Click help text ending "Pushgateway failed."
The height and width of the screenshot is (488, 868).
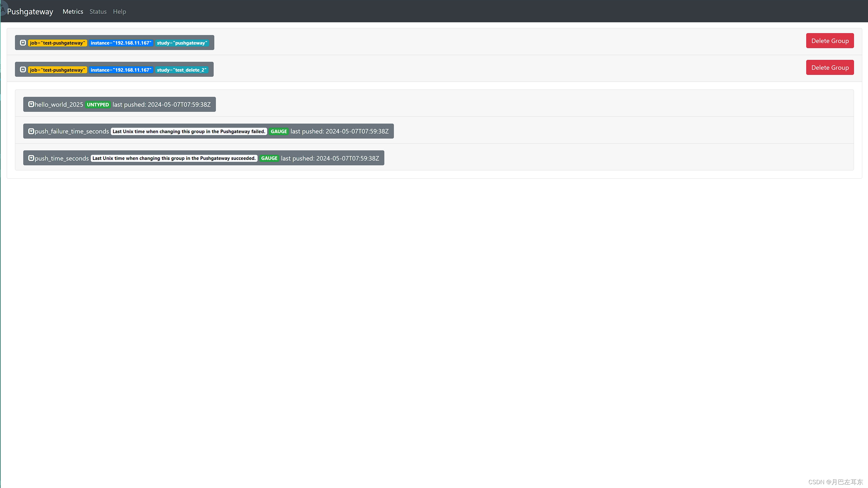(189, 132)
